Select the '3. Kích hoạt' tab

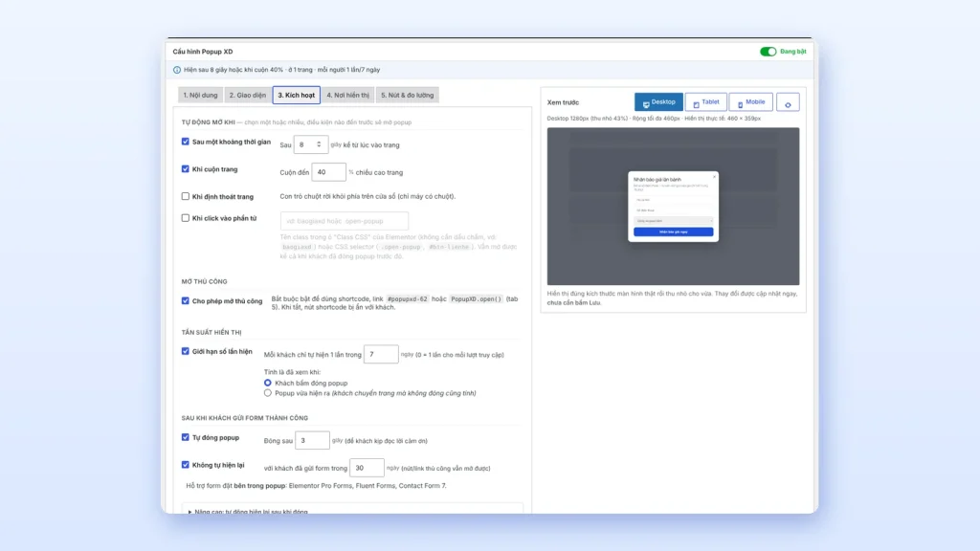pos(297,95)
